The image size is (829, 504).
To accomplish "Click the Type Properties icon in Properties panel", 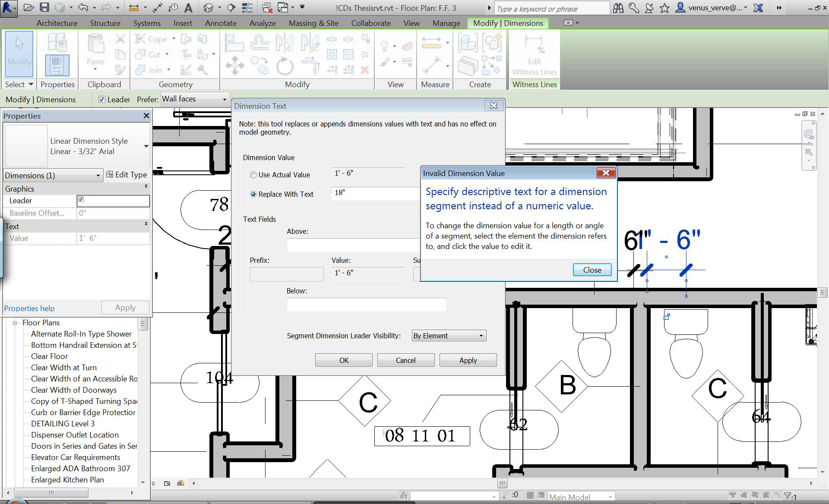I will point(57,42).
